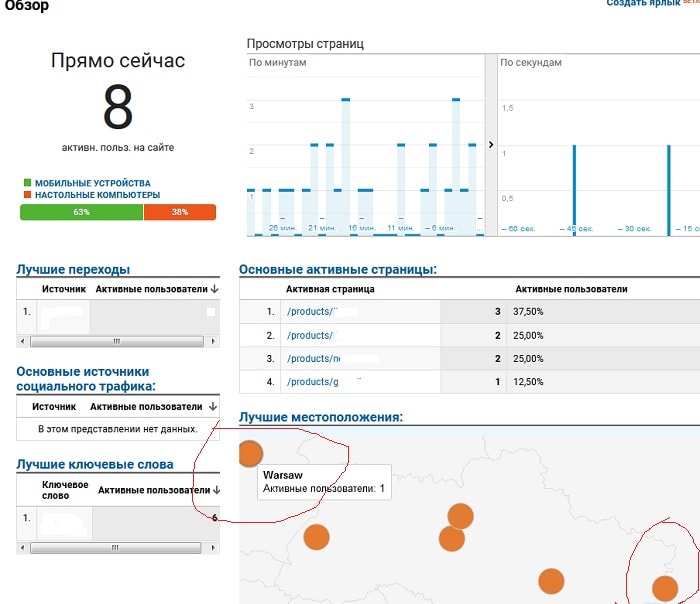
Task: Click horizontal scrollbar under Лучшие переходы table
Action: pos(117,341)
